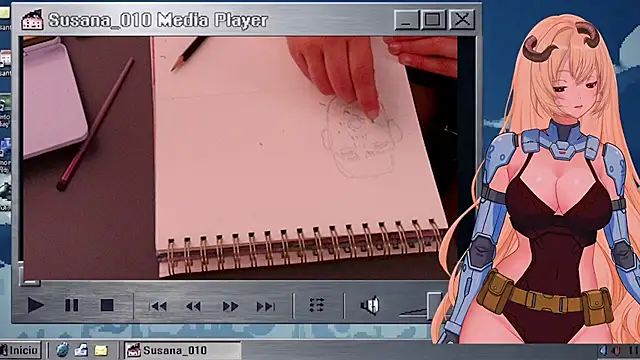
Task: Click the system tray speaker icon
Action: coord(603,351)
